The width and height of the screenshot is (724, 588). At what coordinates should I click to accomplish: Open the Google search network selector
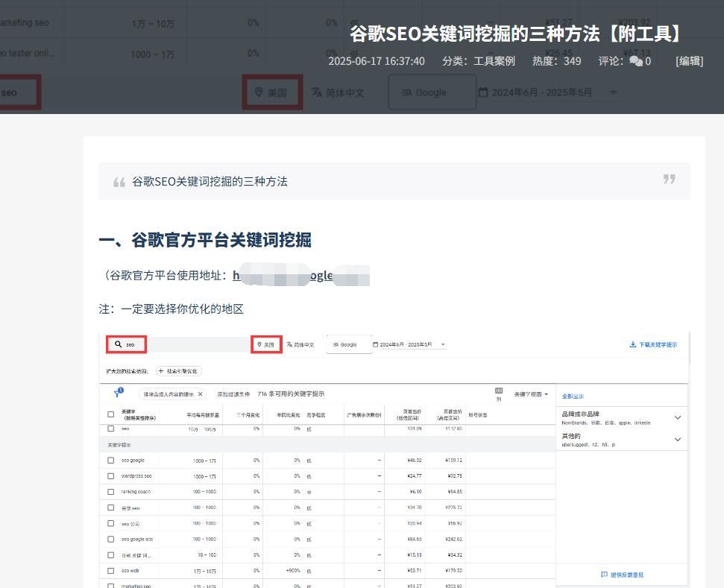point(349,345)
